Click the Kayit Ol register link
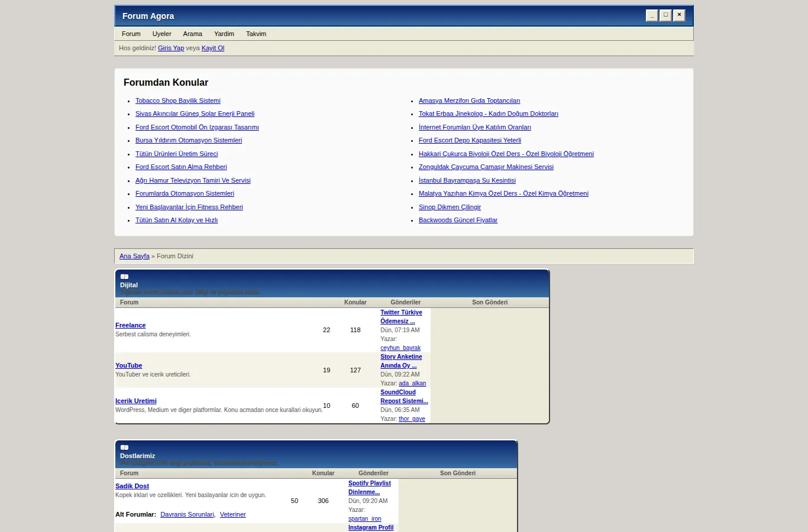Viewport: 808px width, 532px height. 213,48
